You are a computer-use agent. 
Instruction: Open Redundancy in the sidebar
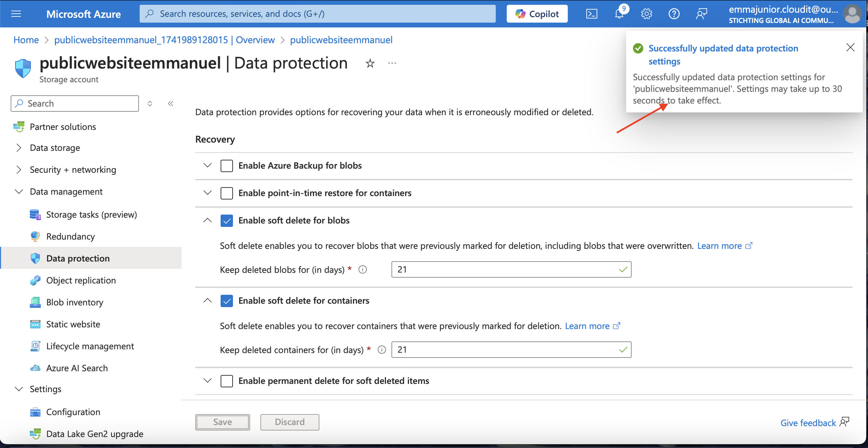coord(70,237)
